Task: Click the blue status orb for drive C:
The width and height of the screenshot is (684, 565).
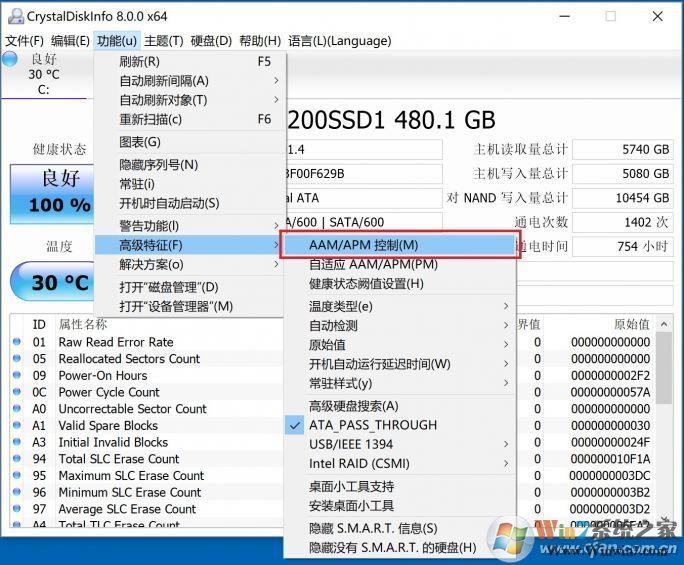Action: click(x=9, y=59)
